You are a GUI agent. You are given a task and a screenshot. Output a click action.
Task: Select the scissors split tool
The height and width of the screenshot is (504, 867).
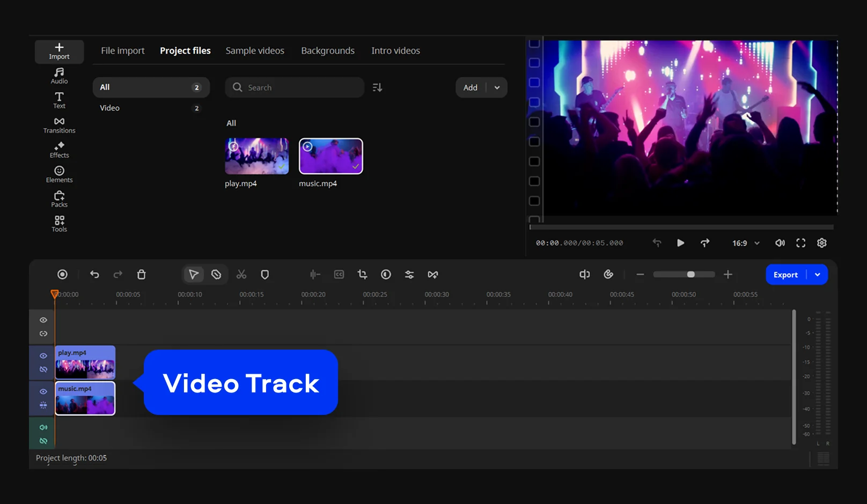pyautogui.click(x=241, y=275)
